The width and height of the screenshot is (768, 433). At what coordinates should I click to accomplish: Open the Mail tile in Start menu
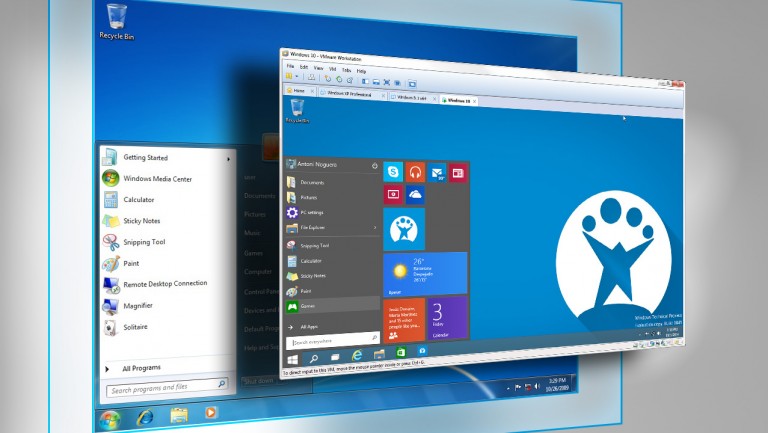click(x=437, y=172)
